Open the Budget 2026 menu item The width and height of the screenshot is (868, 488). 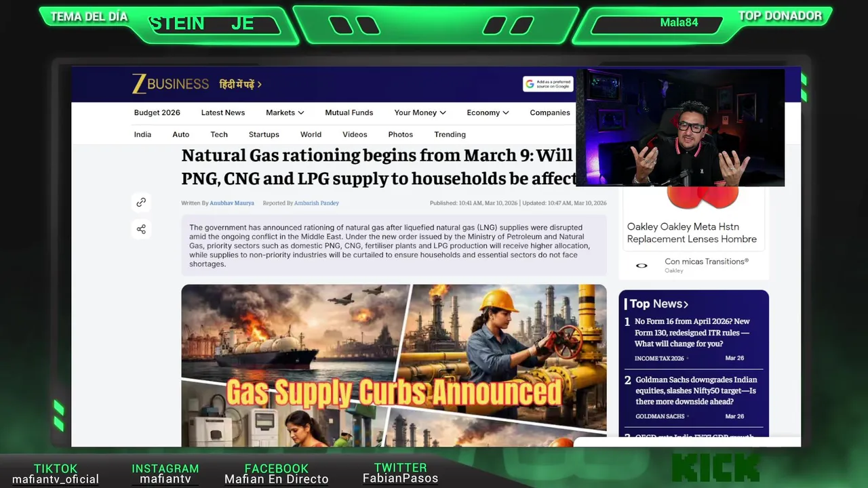click(157, 113)
